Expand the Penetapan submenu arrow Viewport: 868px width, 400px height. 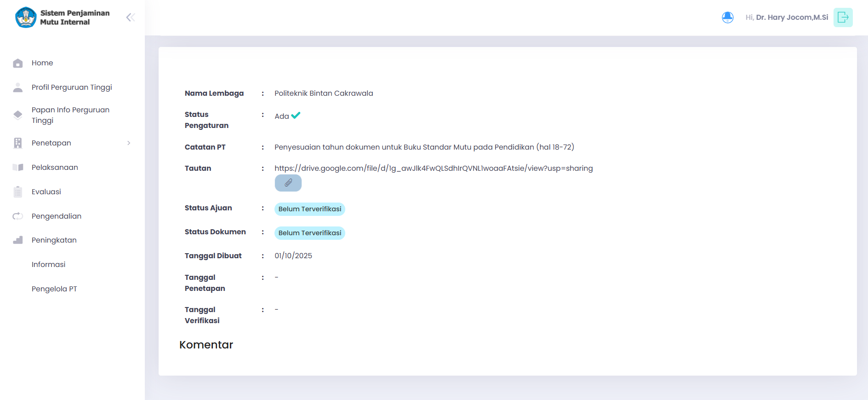coord(129,143)
